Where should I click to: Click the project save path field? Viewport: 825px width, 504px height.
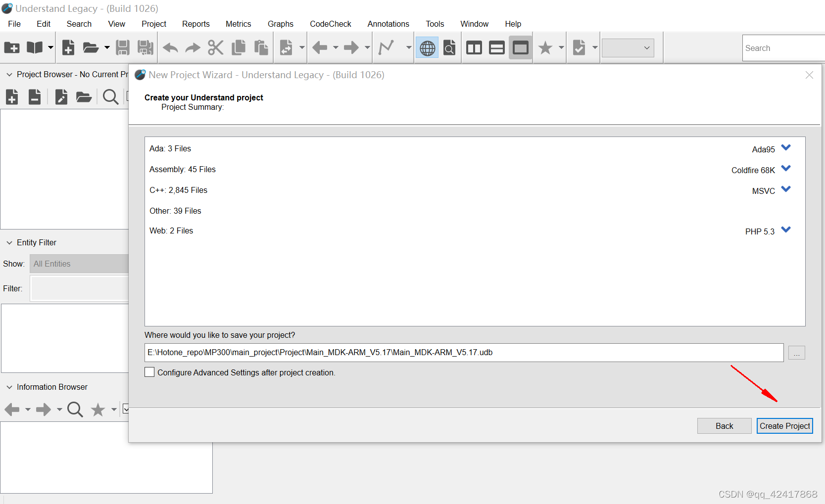click(x=464, y=353)
